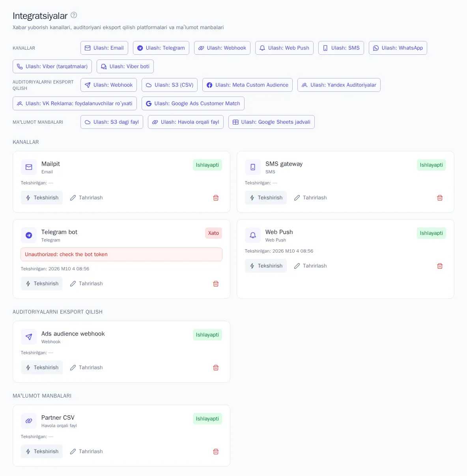Delete the Web Push integration
This screenshot has height=476, width=467.
(440, 266)
